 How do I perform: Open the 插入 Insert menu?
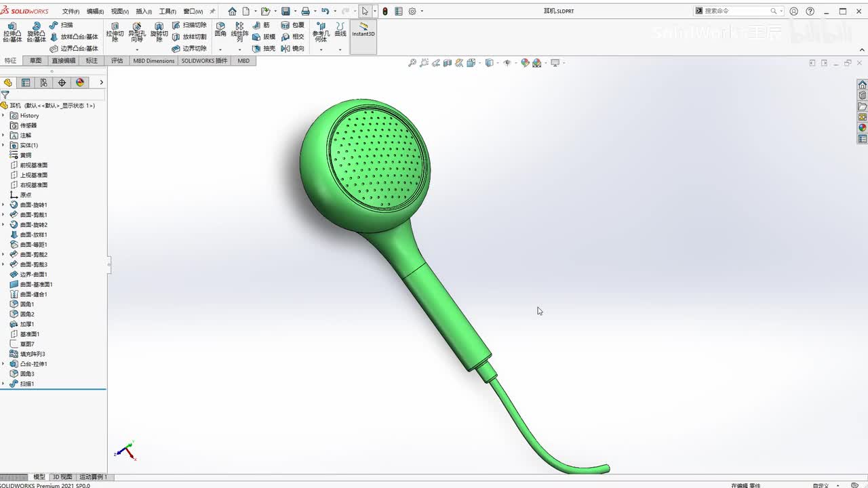coord(144,12)
